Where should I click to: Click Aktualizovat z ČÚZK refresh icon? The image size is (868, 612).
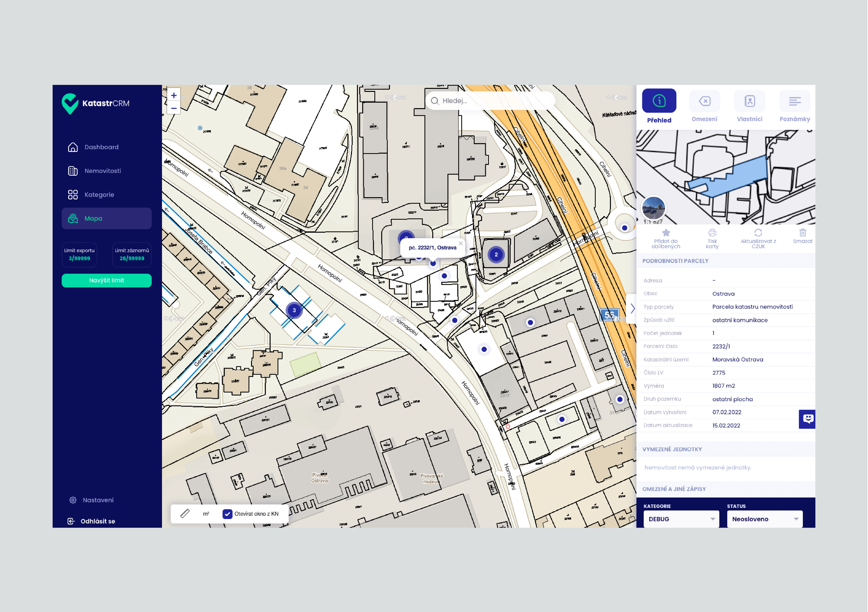(758, 232)
